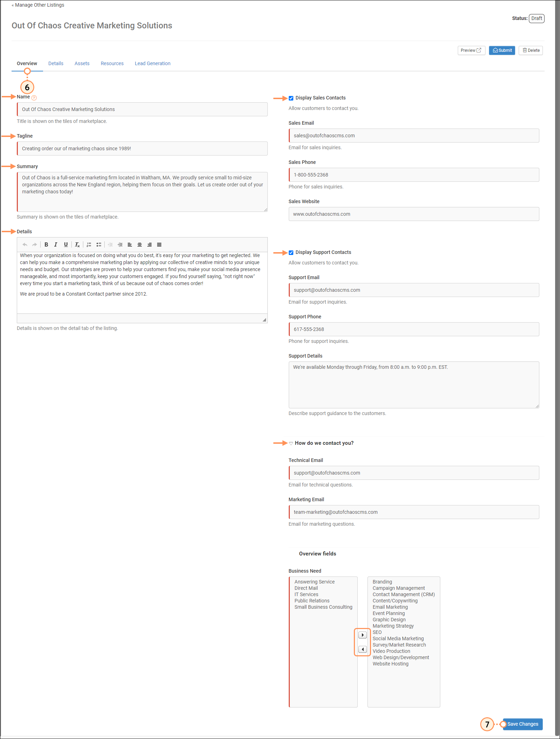Click the Submit button

click(502, 50)
